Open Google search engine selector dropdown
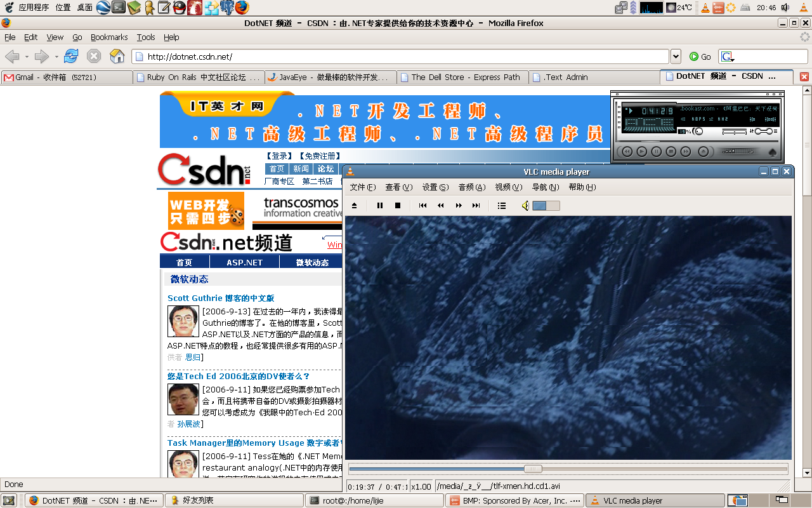The width and height of the screenshot is (812, 508). [727, 57]
